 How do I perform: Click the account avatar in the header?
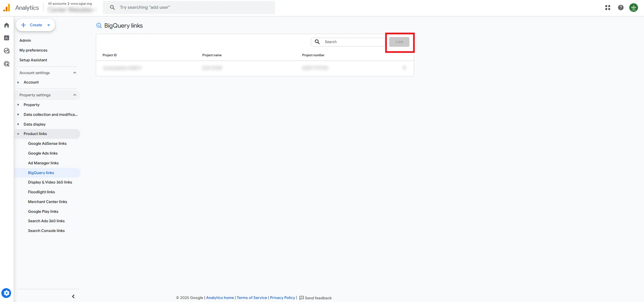coord(633,8)
